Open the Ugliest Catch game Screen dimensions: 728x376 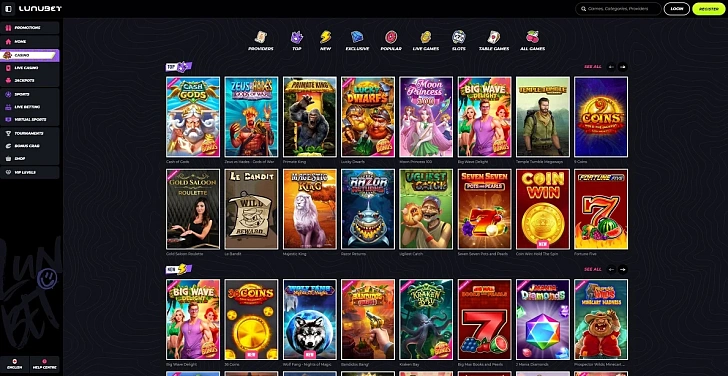(426, 209)
